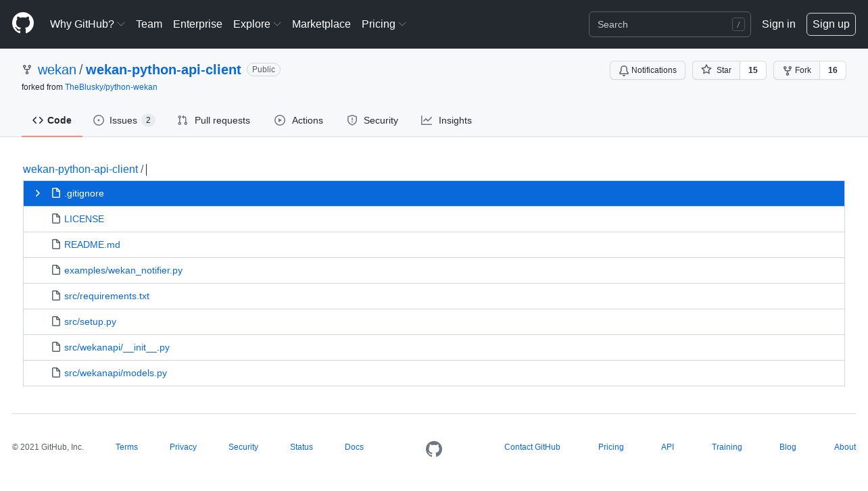Open the Docs footer link
This screenshot has height=491, width=868.
[354, 447]
